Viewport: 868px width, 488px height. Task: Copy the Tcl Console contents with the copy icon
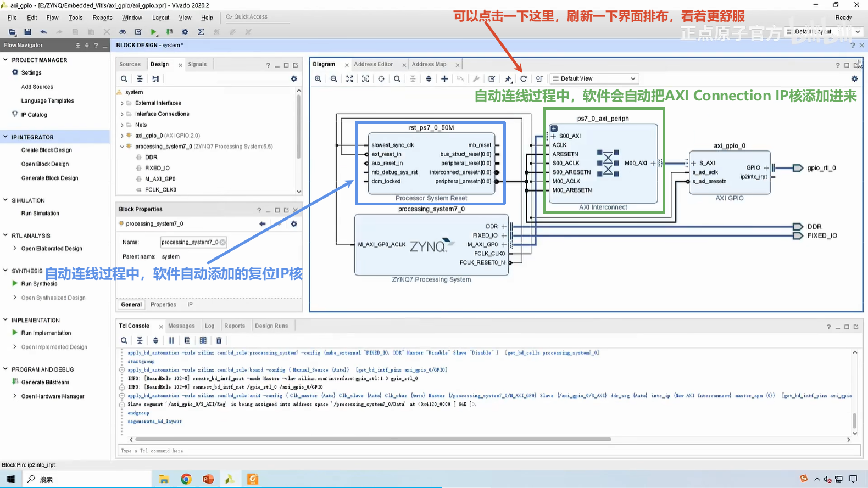187,340
